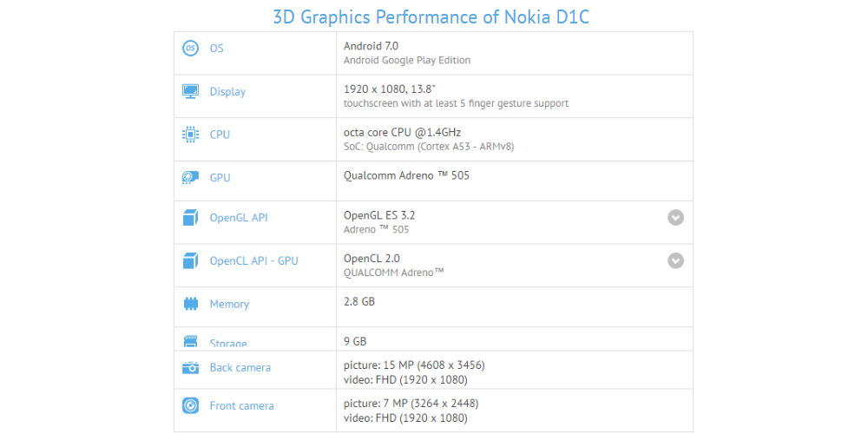This screenshot has width=868, height=434.
Task: Click the Storage card icon
Action: click(190, 341)
